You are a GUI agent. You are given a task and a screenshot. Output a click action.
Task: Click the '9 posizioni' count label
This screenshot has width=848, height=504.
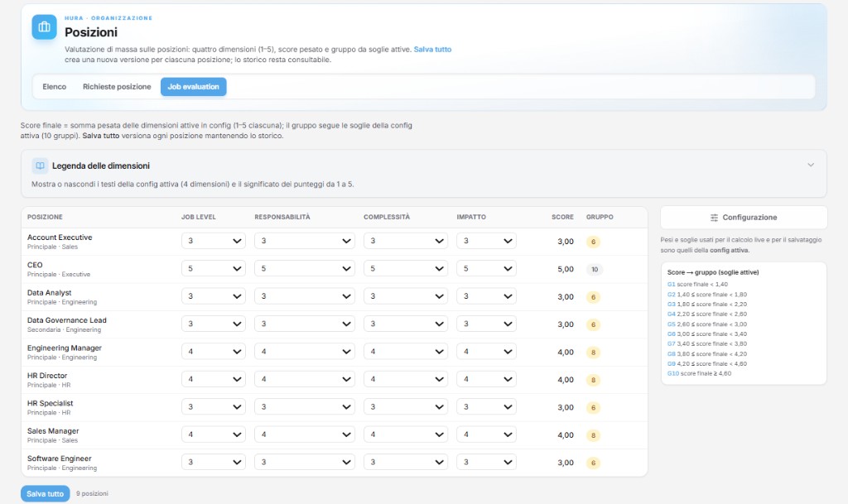[92, 494]
